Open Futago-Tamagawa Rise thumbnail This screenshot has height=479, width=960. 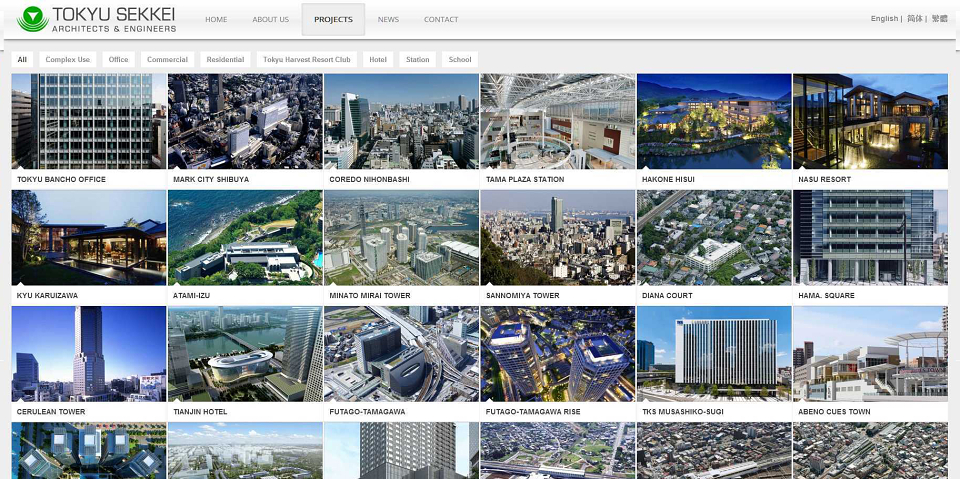point(558,354)
